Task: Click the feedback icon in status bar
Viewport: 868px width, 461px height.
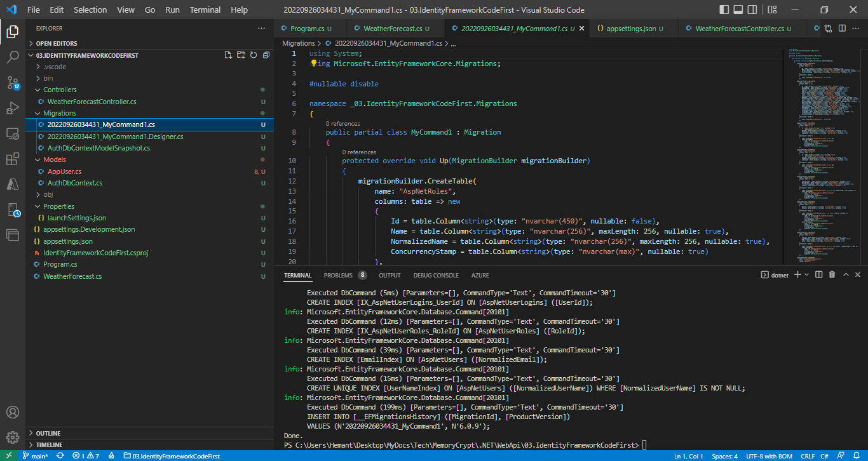Action: (841, 456)
